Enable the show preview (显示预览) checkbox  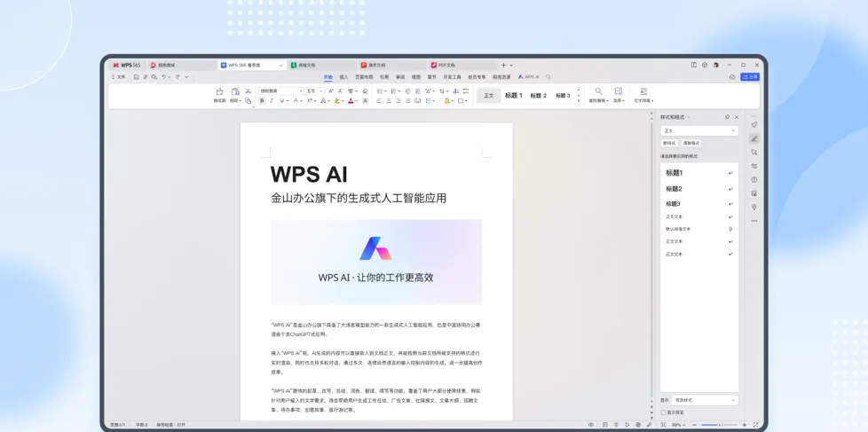point(663,412)
